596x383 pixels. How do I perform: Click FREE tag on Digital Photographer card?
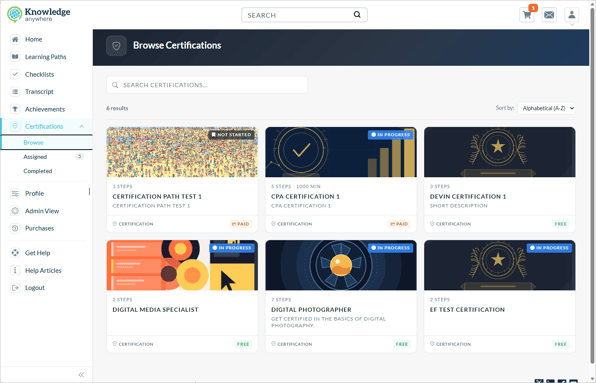[x=402, y=344]
